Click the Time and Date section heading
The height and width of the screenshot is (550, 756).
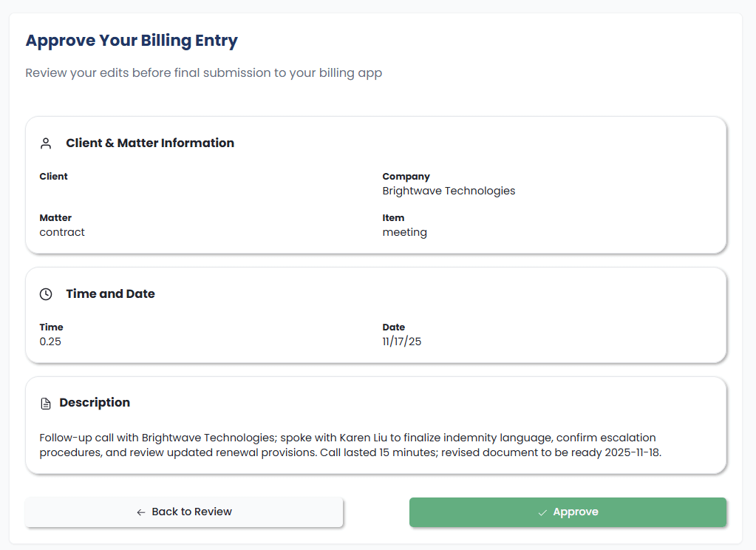tap(110, 294)
